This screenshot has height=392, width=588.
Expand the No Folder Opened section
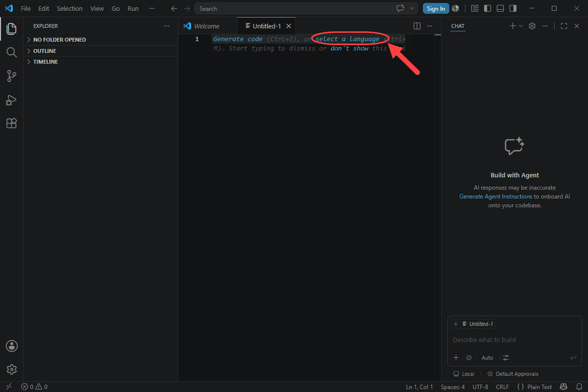[x=100, y=40]
